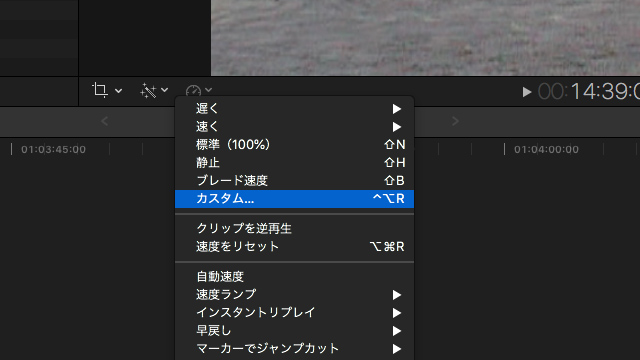Image resolution: width=640 pixels, height=360 pixels.
Task: Select カスタム... menu entry
Action: 294,199
